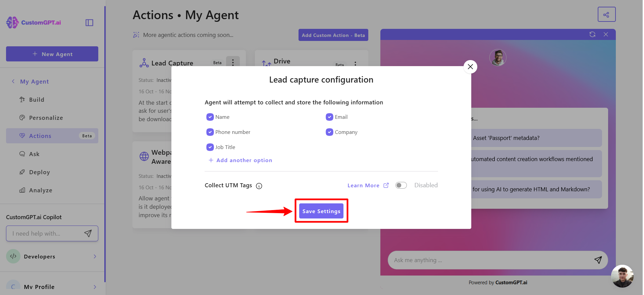Click the My Profile avatar icon
Image resolution: width=644 pixels, height=295 pixels.
13,286
